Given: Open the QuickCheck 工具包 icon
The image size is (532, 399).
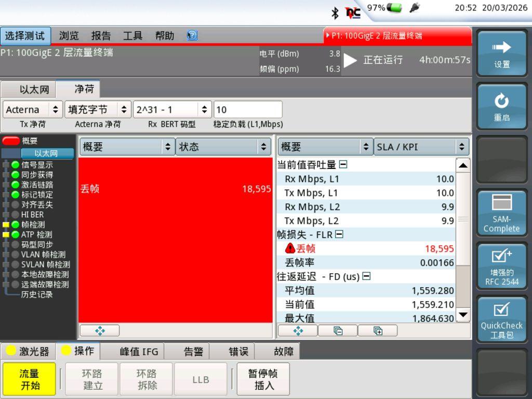Looking at the screenshot, I should pos(501,320).
